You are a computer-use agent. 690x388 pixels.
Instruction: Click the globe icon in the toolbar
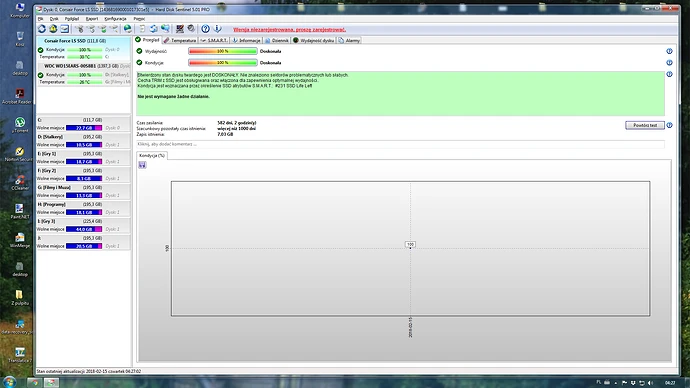(128, 29)
